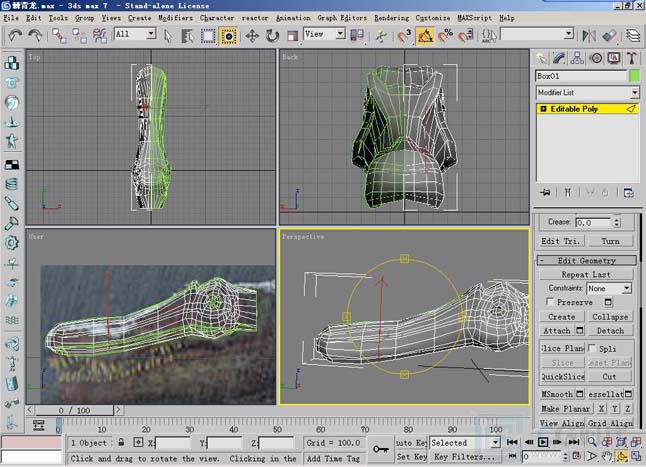Collapse the Edit Geometry rollout
The height and width of the screenshot is (467, 646).
click(587, 261)
